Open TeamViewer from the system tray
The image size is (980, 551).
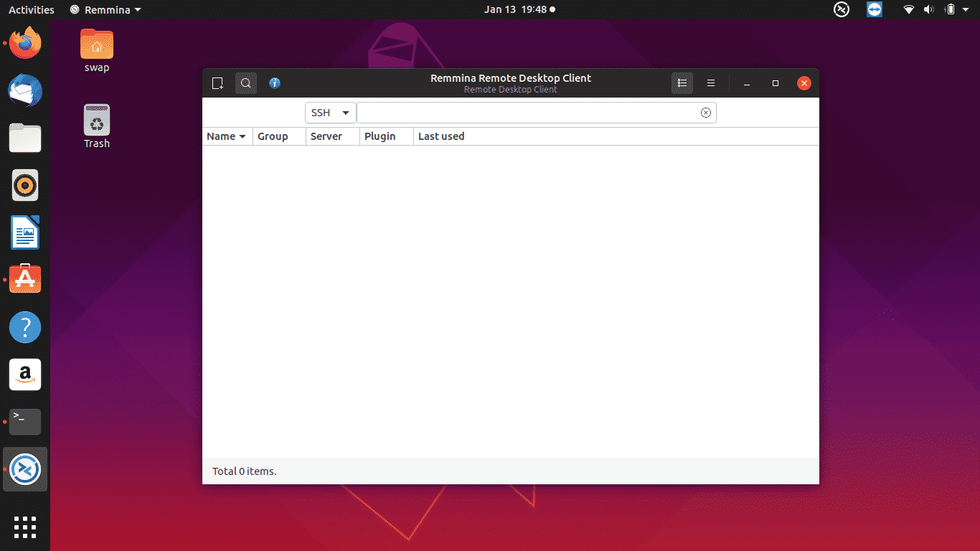pyautogui.click(x=874, y=9)
